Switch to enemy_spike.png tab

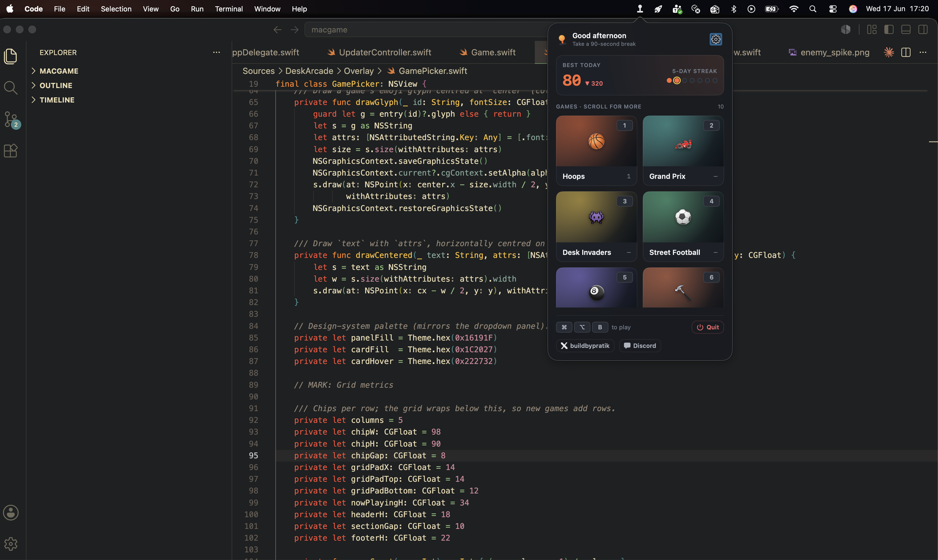829,52
